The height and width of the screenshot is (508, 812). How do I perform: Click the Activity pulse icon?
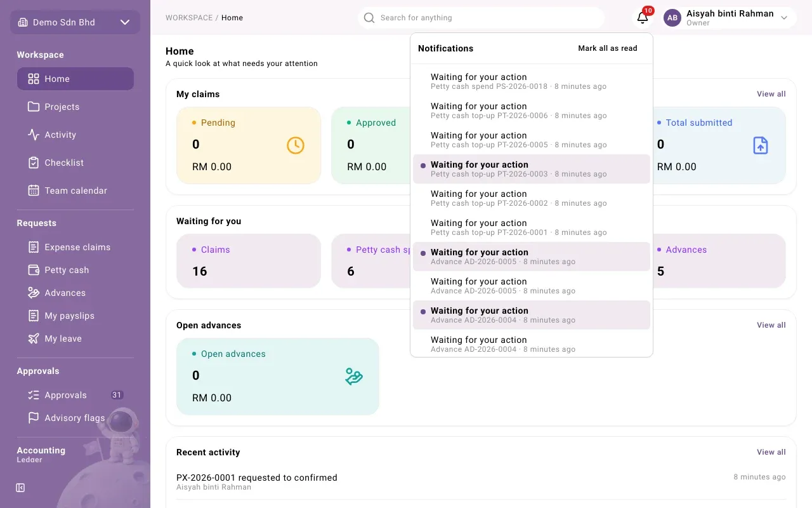tap(34, 135)
